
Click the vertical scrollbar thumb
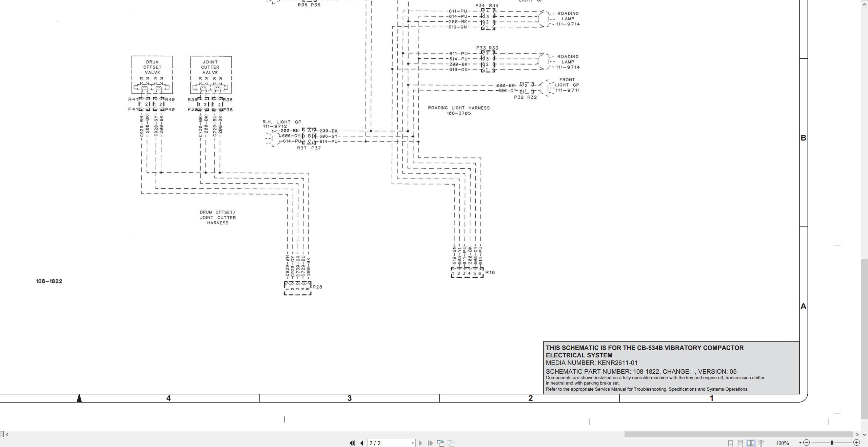(864, 339)
